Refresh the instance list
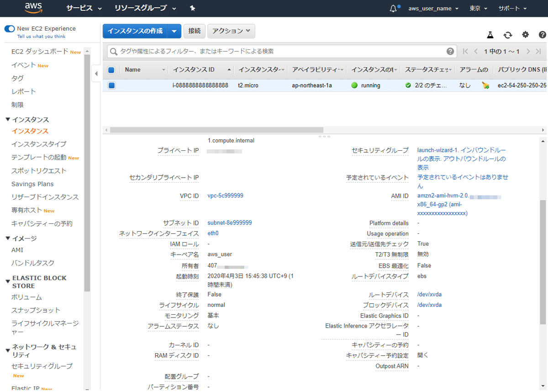This screenshot has width=548, height=392. point(508,35)
